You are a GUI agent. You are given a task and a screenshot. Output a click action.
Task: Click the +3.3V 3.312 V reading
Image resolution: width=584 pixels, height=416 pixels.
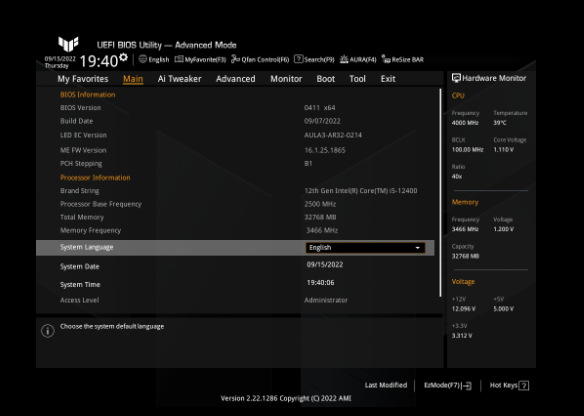point(462,336)
